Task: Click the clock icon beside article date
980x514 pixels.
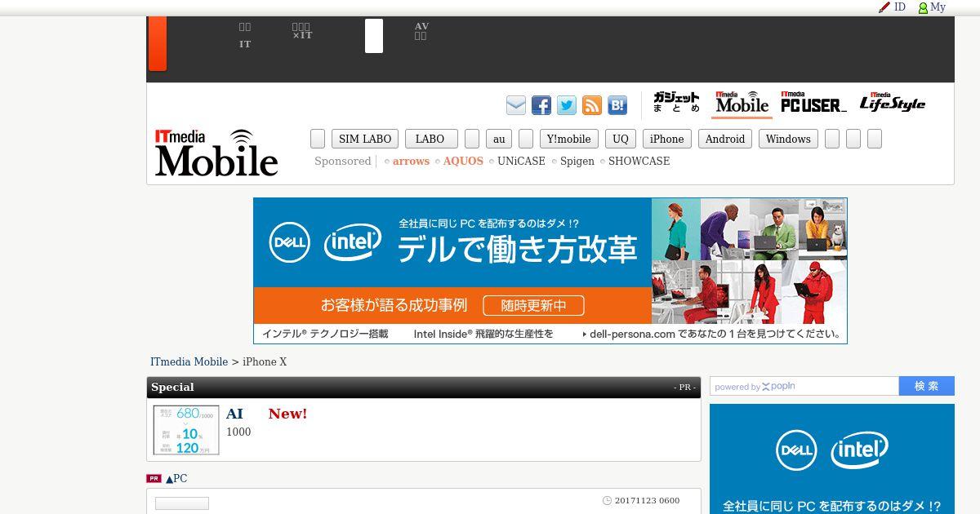Action: pos(607,500)
